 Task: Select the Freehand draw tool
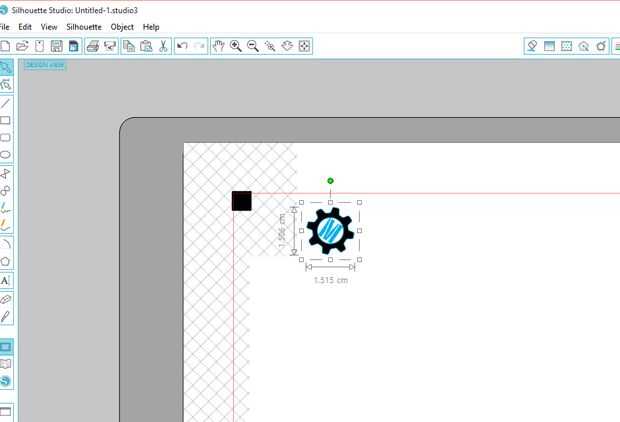pyautogui.click(x=5, y=208)
